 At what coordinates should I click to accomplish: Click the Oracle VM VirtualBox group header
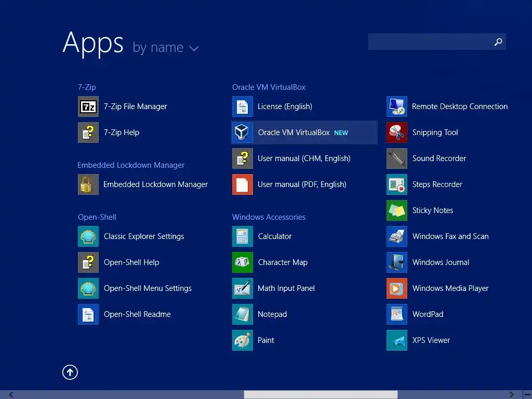pos(269,87)
